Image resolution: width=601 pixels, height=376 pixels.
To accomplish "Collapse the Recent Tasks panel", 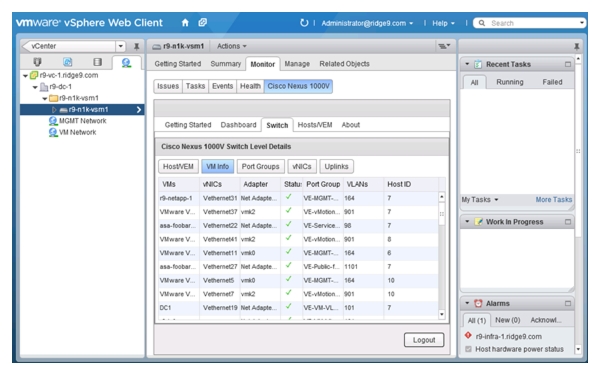I will 467,64.
